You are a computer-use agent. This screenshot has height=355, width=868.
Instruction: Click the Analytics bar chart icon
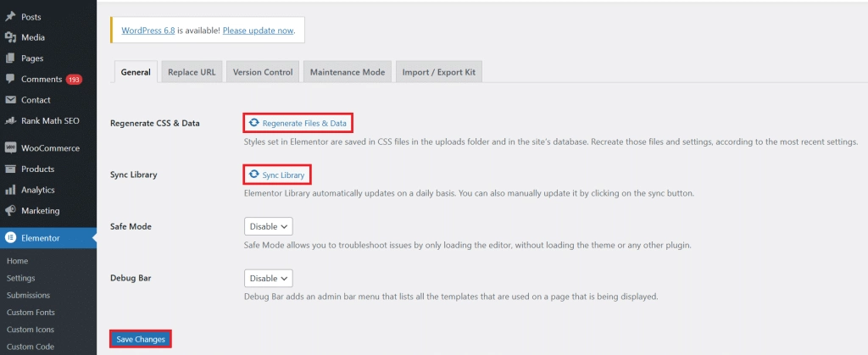(10, 190)
